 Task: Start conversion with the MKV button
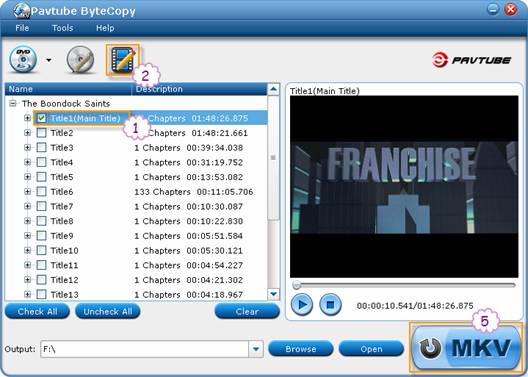[x=466, y=348]
